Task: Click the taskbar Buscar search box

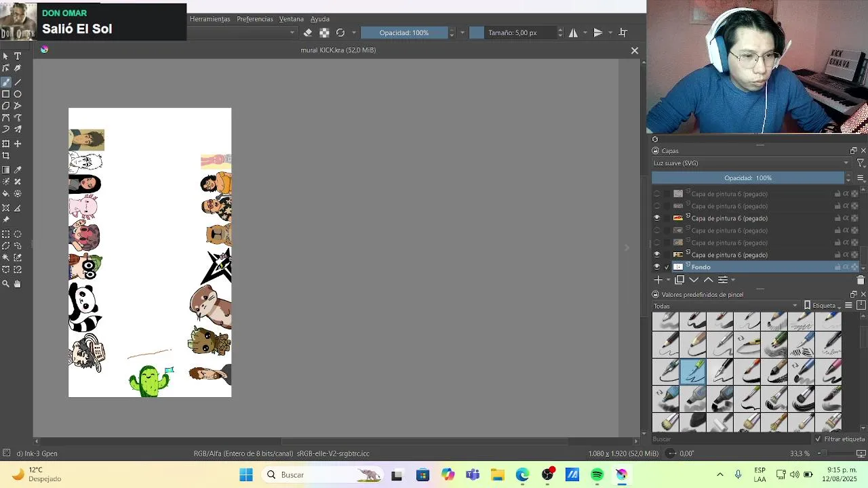Action: 322,474
